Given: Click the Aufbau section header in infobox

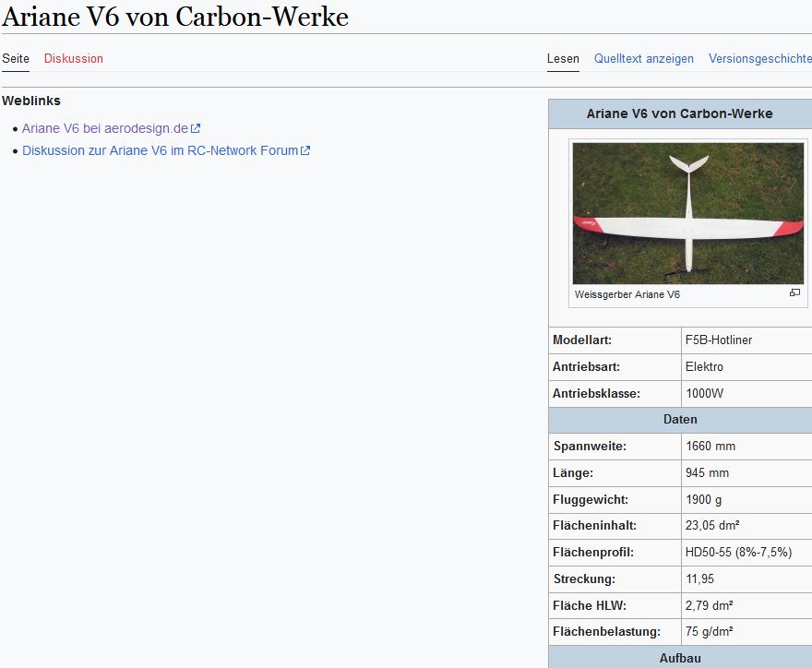Looking at the screenshot, I should click(679, 658).
